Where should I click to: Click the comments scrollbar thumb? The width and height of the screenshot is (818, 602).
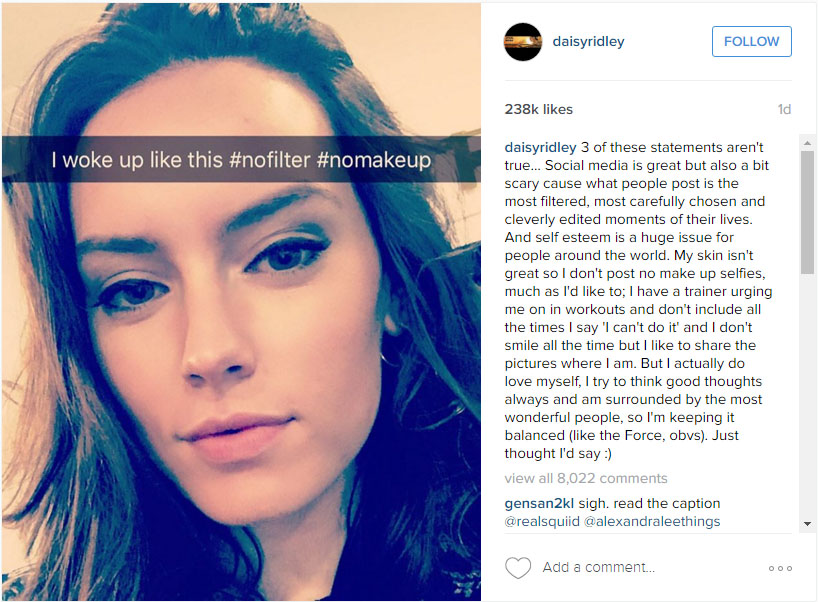click(807, 212)
